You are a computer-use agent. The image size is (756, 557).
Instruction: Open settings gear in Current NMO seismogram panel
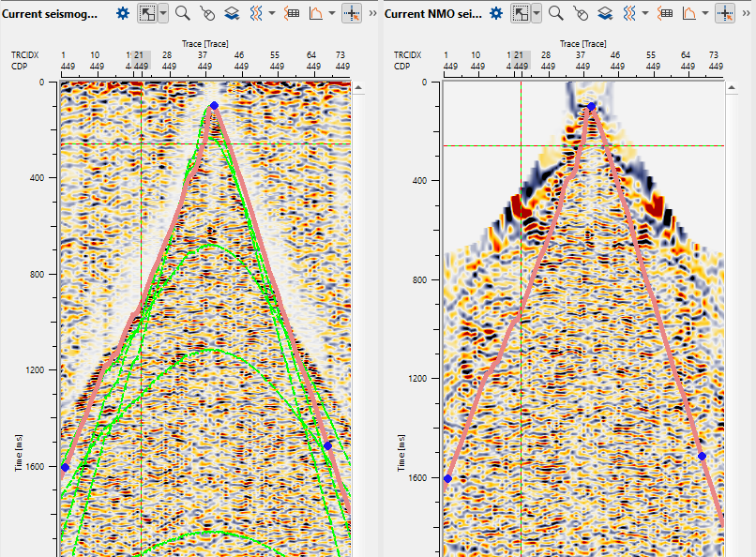[496, 13]
